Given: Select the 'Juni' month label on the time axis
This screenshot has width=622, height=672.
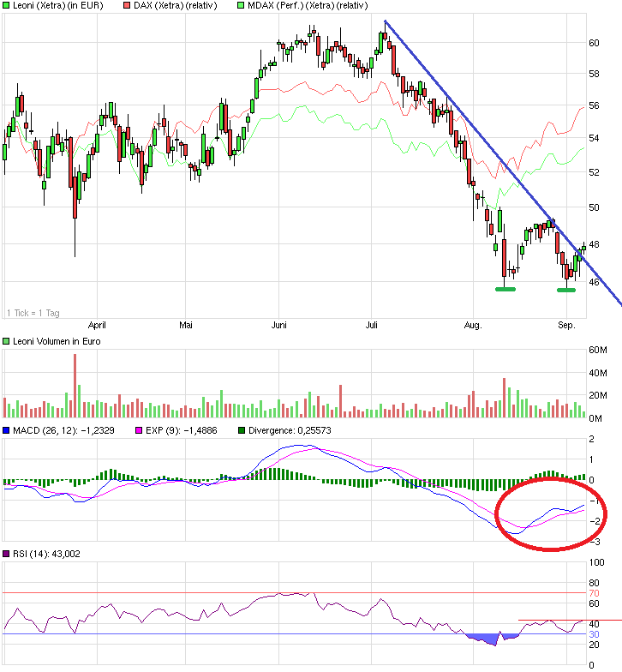Looking at the screenshot, I should pos(279,326).
